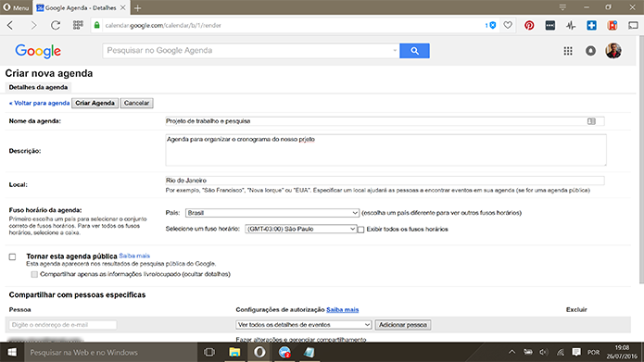The image size is (644, 362).
Task: Open the clock showing 19:08
Action: [623, 352]
